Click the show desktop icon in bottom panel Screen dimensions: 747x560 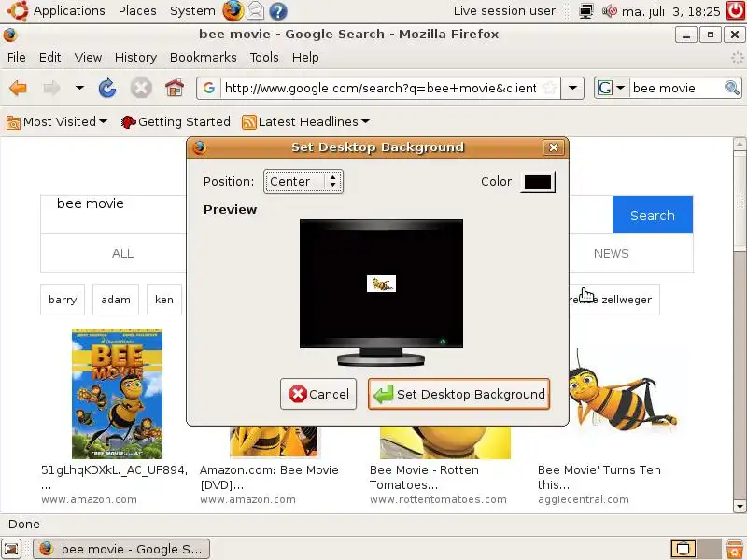11,549
